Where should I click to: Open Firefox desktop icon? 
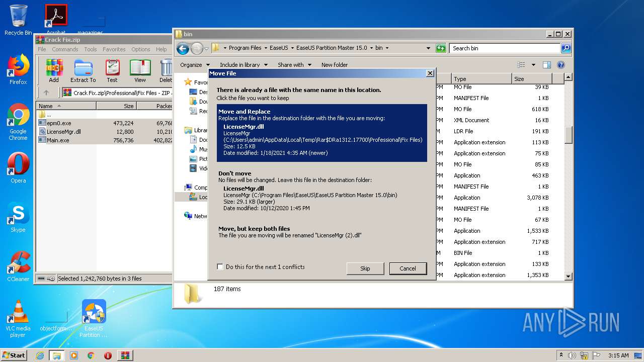(x=18, y=69)
